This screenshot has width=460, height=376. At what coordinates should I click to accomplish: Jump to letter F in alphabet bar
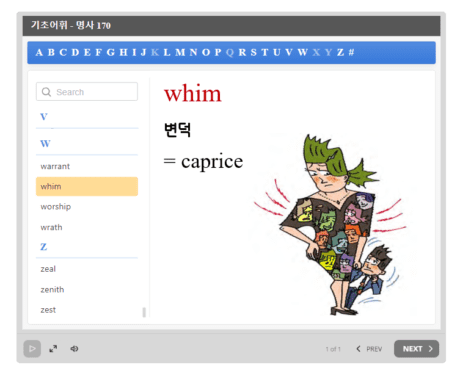[99, 53]
